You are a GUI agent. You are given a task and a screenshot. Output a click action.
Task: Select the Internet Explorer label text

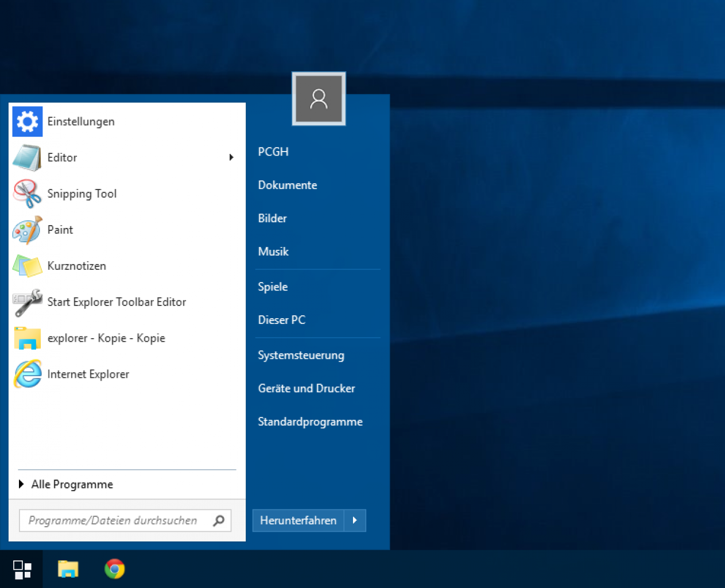[88, 374]
